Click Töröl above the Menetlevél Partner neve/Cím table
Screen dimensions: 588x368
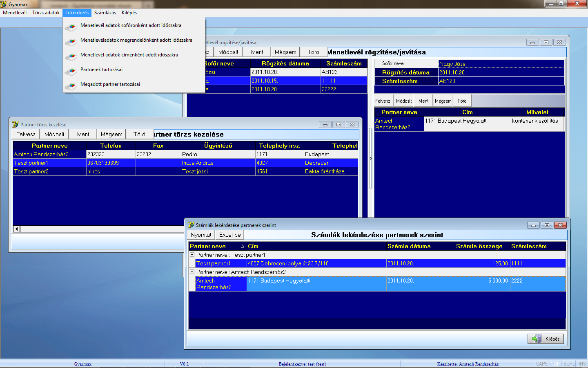462,101
